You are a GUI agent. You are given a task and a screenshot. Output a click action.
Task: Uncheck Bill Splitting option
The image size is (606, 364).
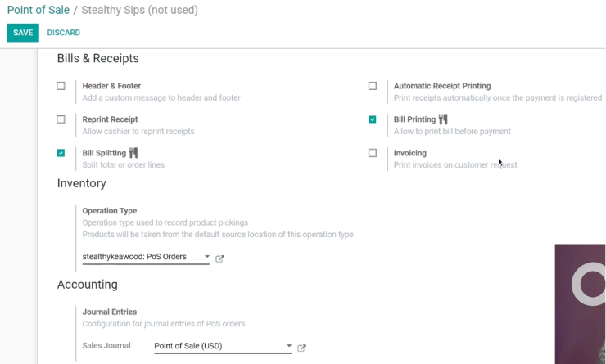tap(61, 153)
